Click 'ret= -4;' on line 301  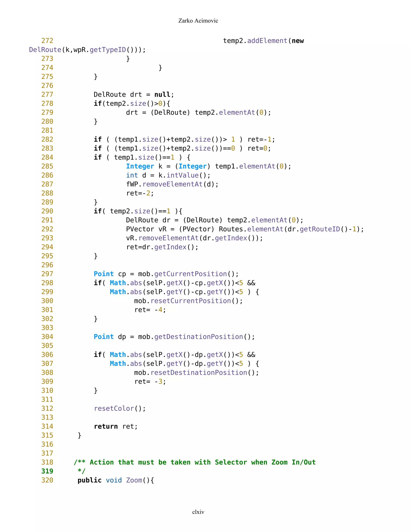click(x=150, y=310)
